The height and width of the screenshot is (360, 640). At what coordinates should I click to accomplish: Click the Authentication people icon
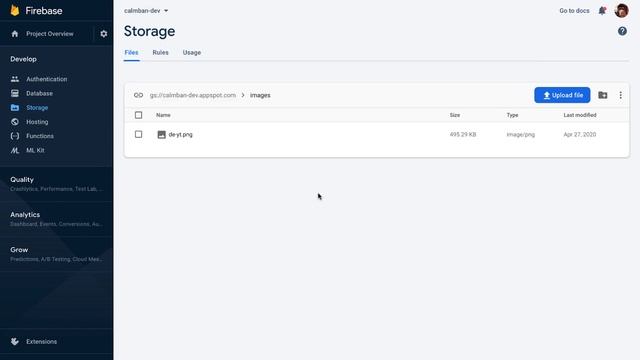click(x=15, y=79)
